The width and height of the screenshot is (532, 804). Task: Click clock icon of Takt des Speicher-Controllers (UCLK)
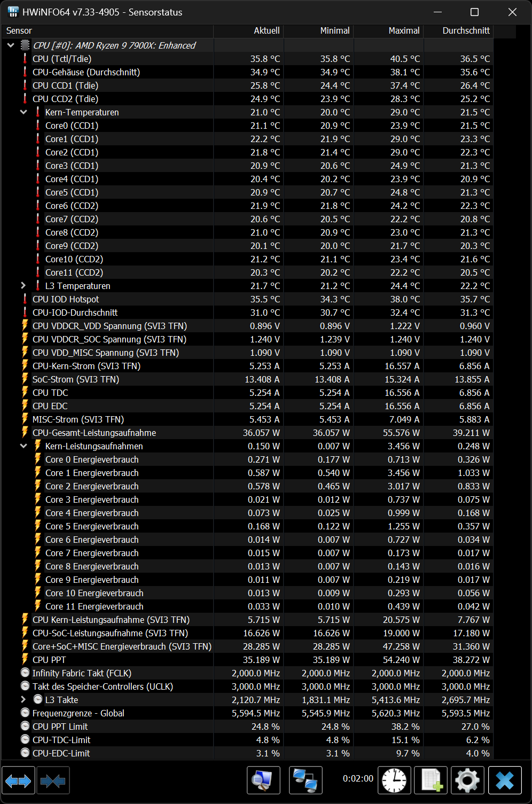coord(25,686)
